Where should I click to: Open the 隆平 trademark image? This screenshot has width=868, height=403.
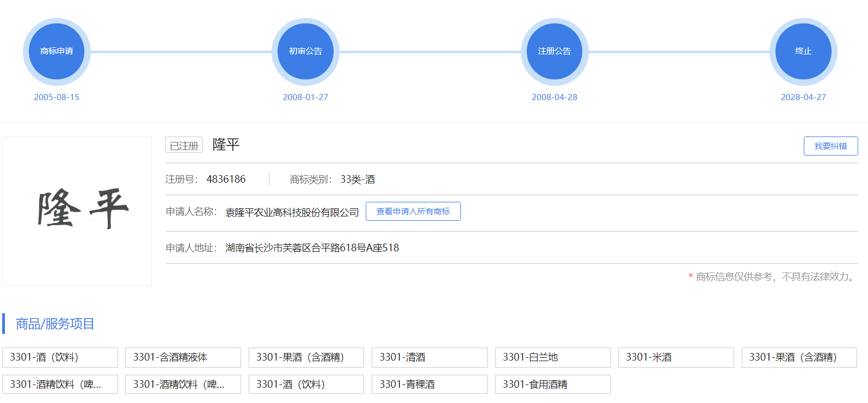coord(77,211)
